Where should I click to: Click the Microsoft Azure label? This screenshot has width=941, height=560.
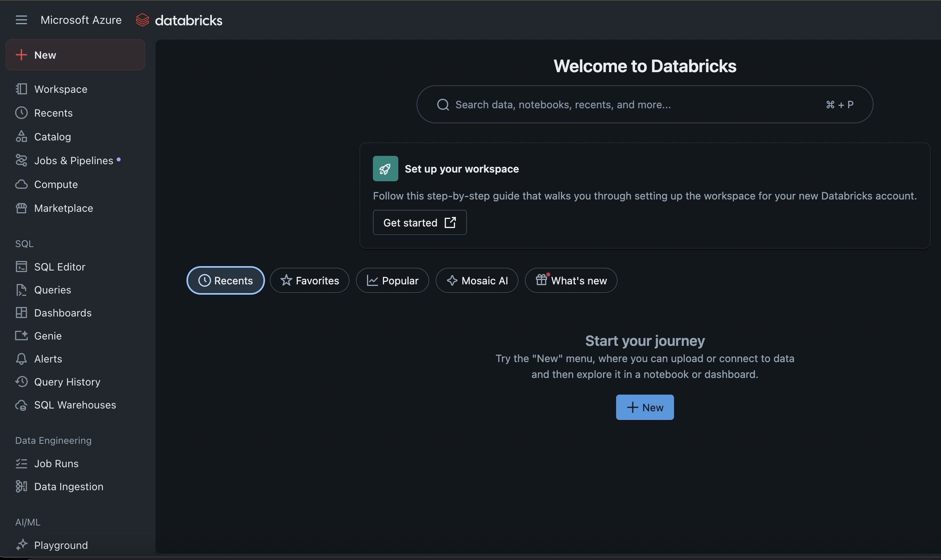pos(81,20)
